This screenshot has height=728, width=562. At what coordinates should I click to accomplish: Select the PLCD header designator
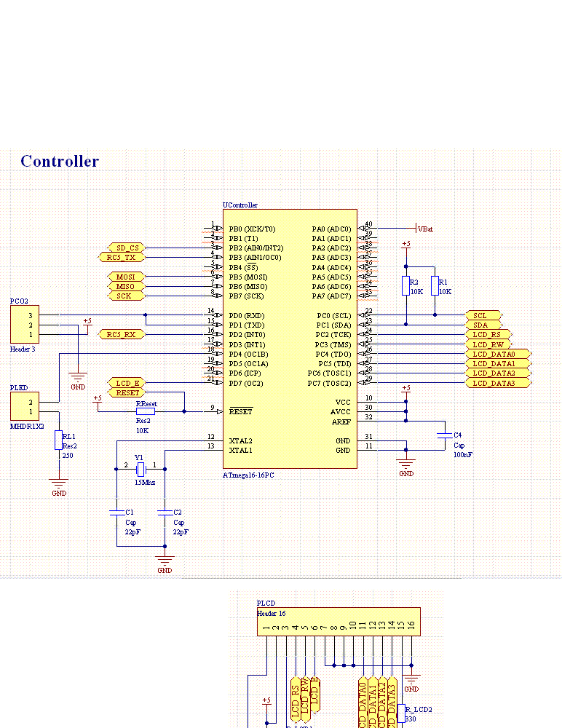click(x=266, y=603)
